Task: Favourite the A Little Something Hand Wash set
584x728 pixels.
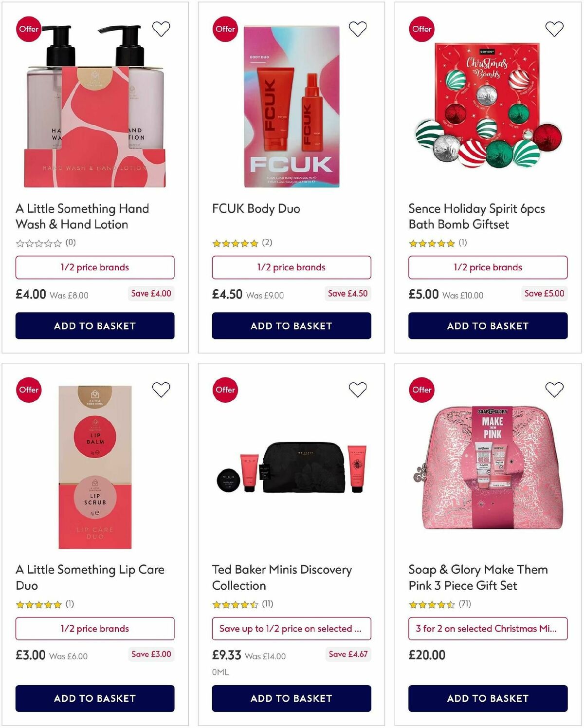Action: pyautogui.click(x=161, y=28)
